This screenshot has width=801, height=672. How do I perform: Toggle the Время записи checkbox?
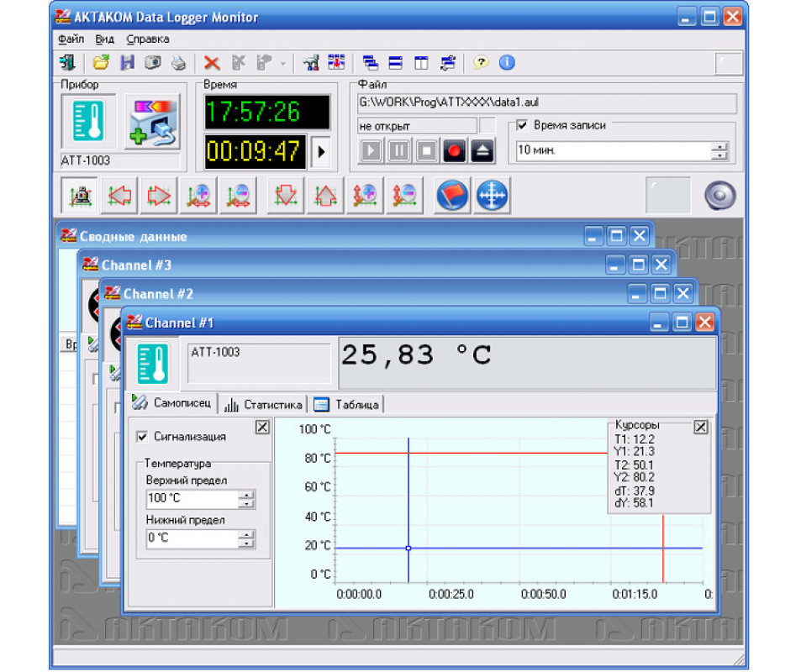point(522,125)
